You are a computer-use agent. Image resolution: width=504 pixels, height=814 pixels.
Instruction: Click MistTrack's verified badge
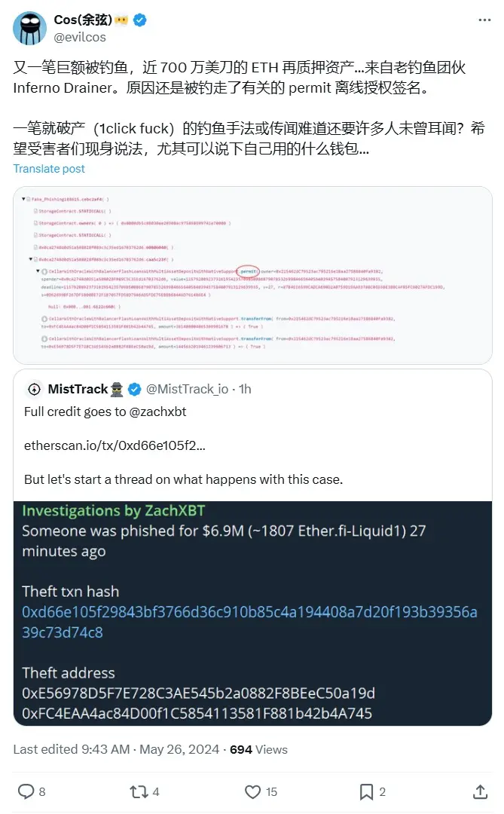coord(135,389)
